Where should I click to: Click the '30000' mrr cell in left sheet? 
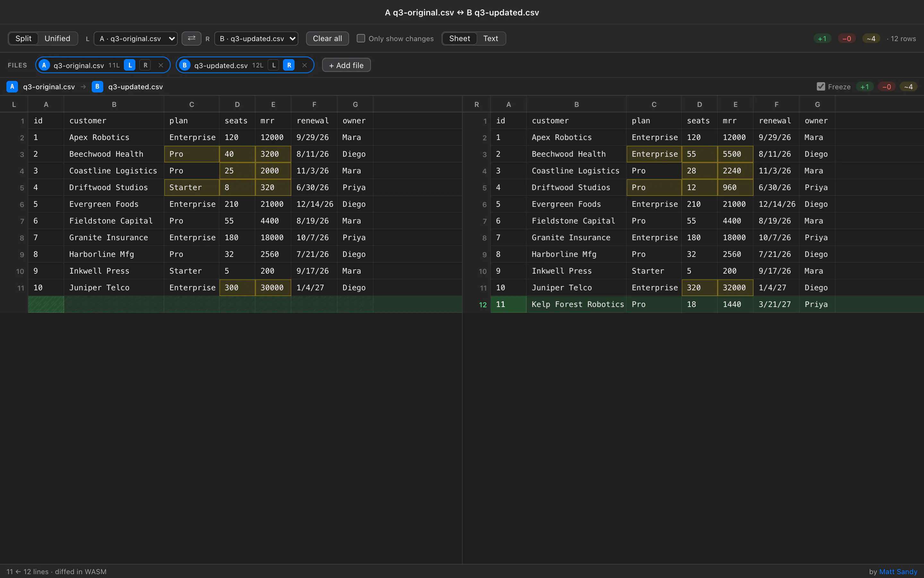tap(273, 287)
